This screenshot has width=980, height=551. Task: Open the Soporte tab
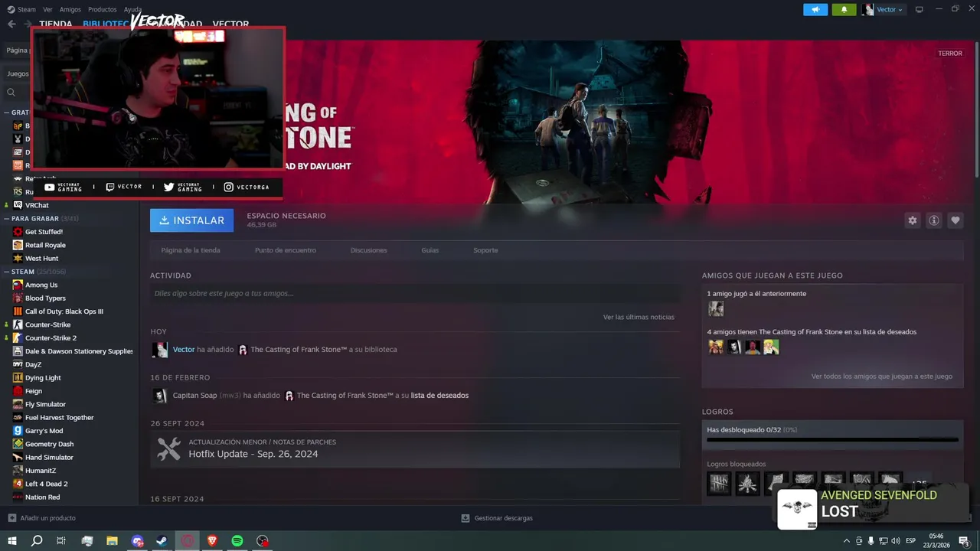[485, 250]
